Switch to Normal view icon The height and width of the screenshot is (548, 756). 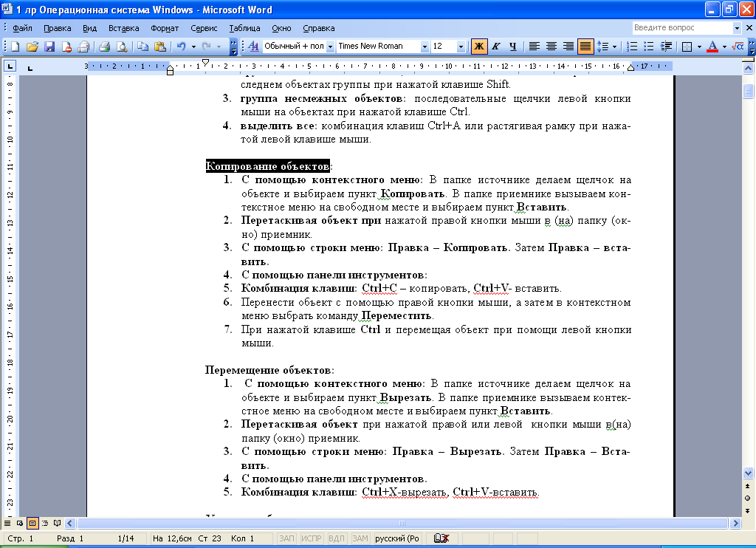click(x=7, y=523)
